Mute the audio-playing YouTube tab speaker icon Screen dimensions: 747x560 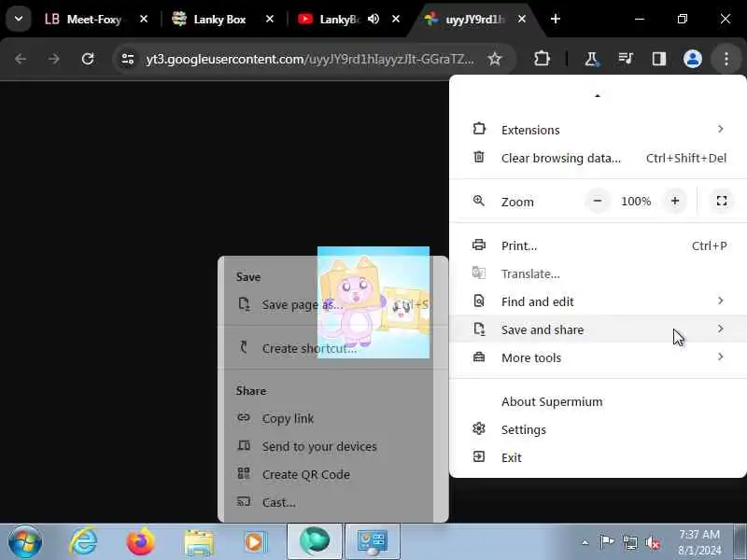[x=373, y=19]
